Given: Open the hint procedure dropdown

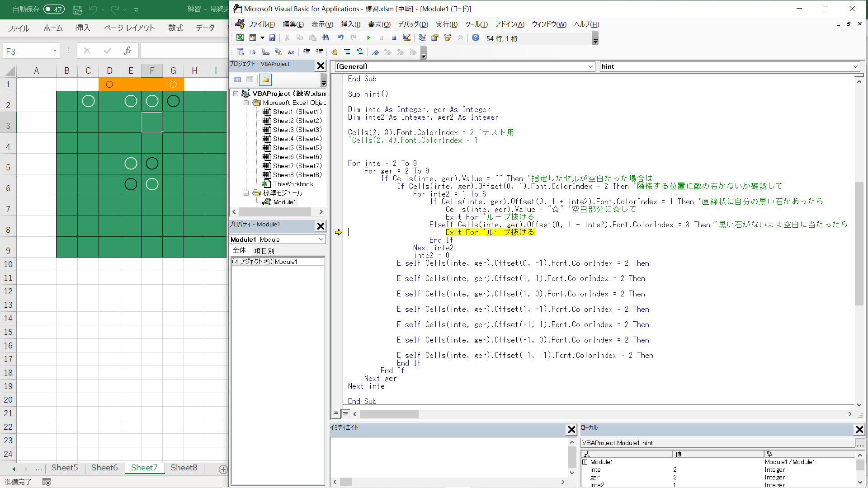Looking at the screenshot, I should tap(855, 66).
